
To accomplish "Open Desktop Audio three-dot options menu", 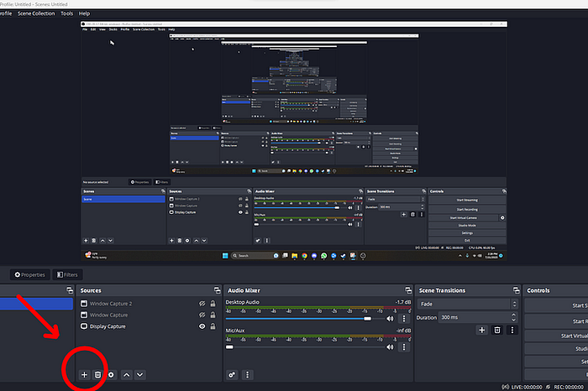I will point(404,318).
